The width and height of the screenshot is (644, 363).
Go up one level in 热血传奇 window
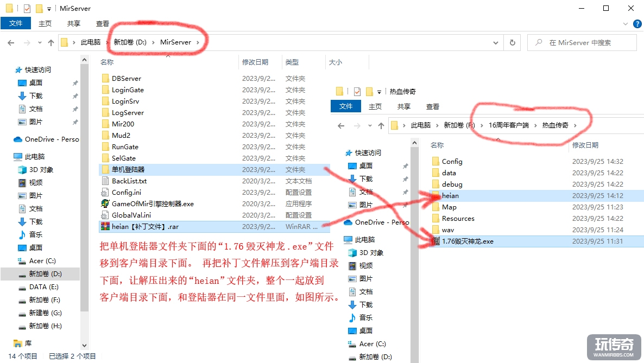click(x=381, y=125)
